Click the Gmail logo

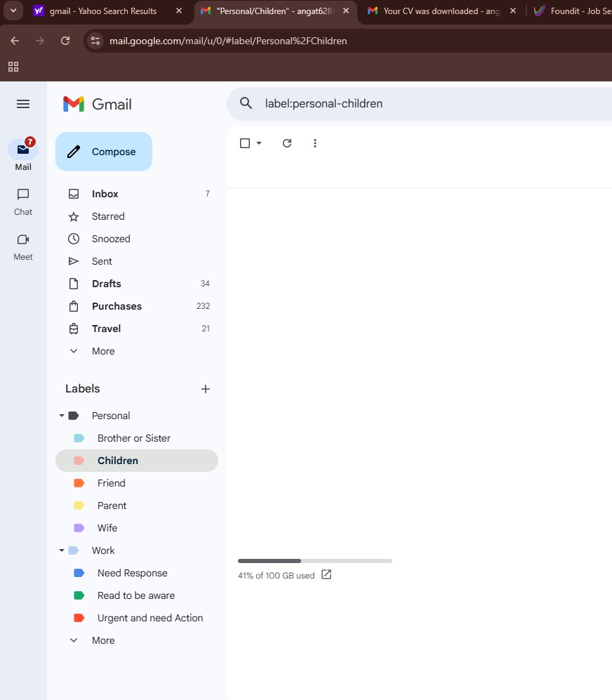pos(98,104)
